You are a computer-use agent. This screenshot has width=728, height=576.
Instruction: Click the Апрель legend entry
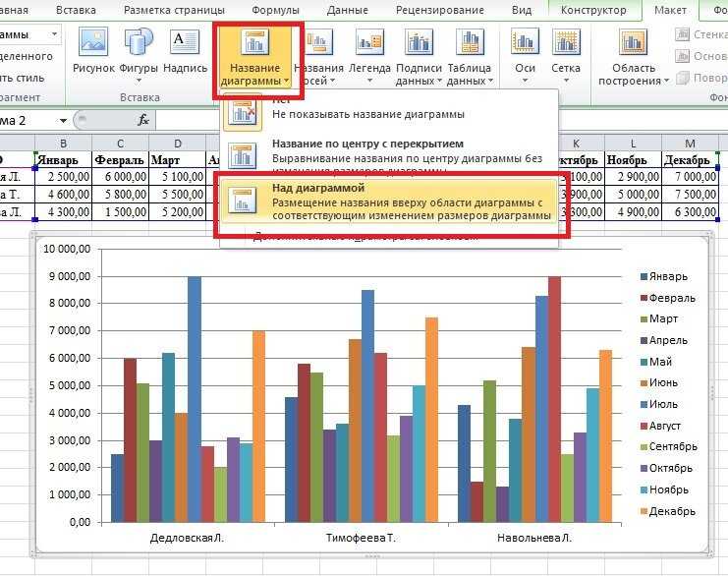(x=664, y=340)
